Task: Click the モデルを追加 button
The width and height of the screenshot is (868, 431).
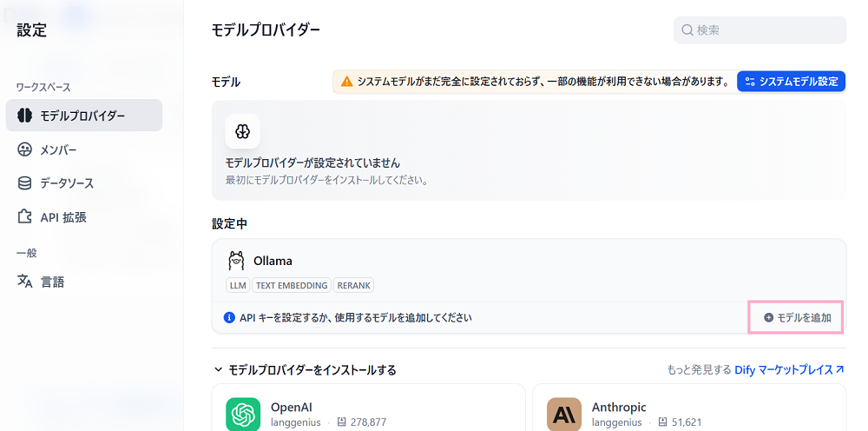Action: tap(797, 317)
